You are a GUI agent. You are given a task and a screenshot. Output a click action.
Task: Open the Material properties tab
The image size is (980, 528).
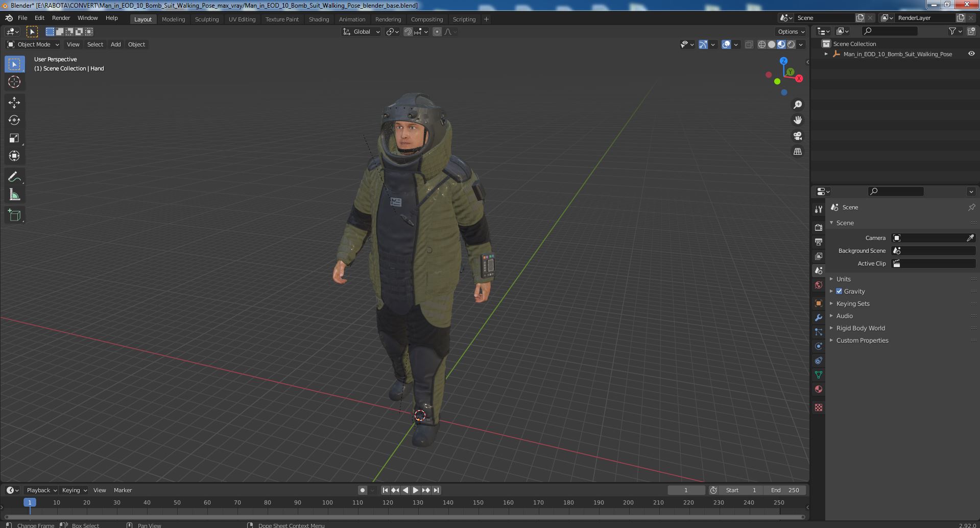coord(819,389)
